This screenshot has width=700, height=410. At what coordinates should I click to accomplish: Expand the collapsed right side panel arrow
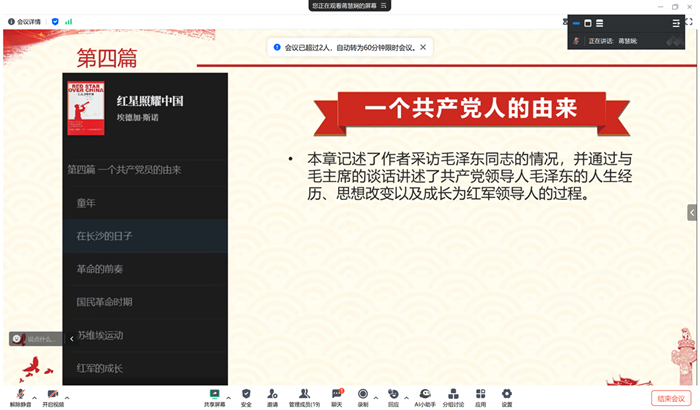[692, 212]
